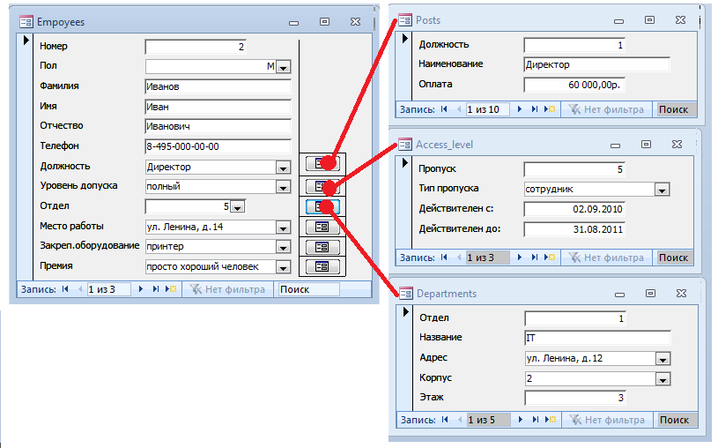Go to first record in Posts form
This screenshot has height=448, width=718.
click(x=444, y=109)
